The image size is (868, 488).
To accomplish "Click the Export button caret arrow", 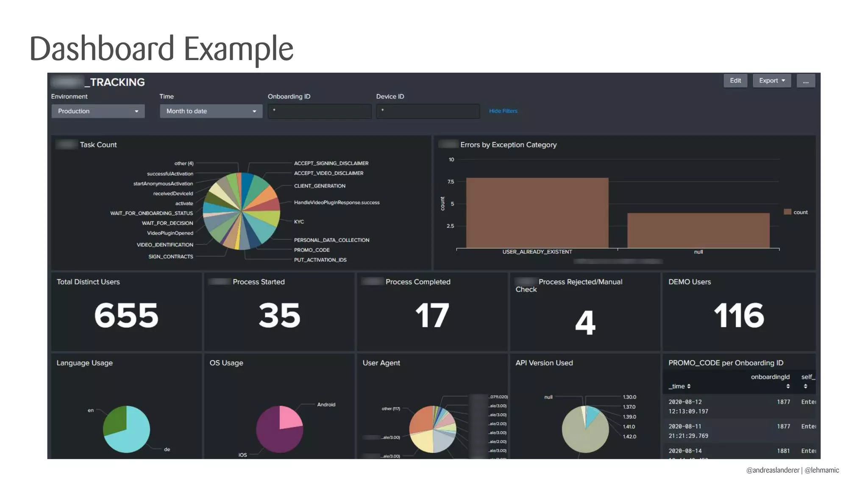I will pyautogui.click(x=783, y=81).
